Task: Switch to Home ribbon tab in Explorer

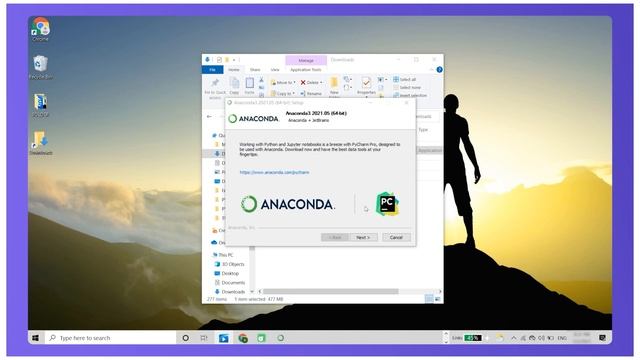Action: pos(234,70)
